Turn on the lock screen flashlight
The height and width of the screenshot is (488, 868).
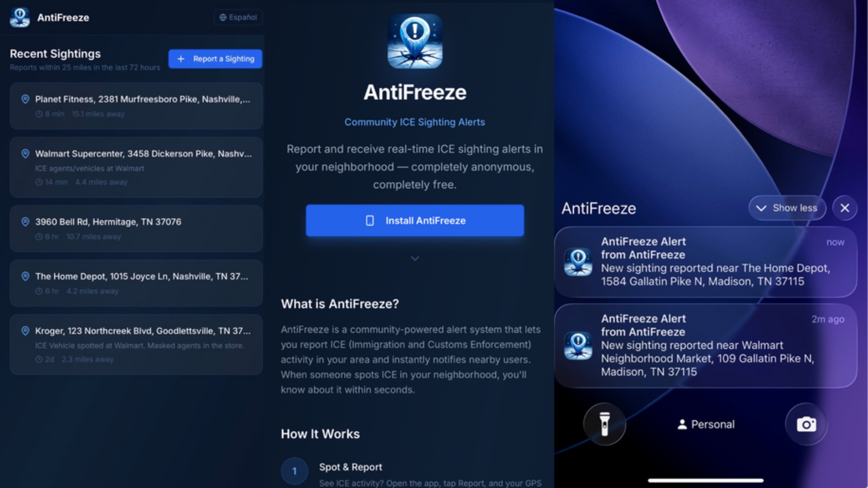pos(605,424)
